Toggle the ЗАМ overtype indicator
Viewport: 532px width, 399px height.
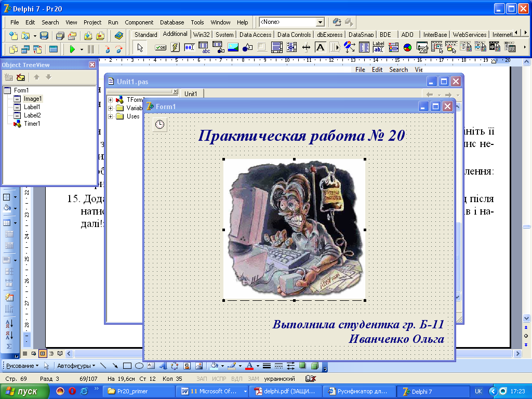click(x=253, y=379)
